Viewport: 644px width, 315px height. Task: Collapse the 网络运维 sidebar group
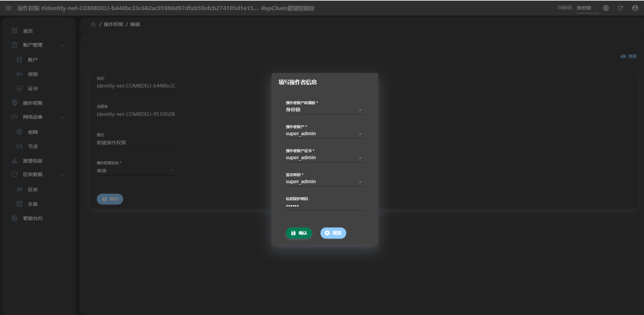click(62, 117)
